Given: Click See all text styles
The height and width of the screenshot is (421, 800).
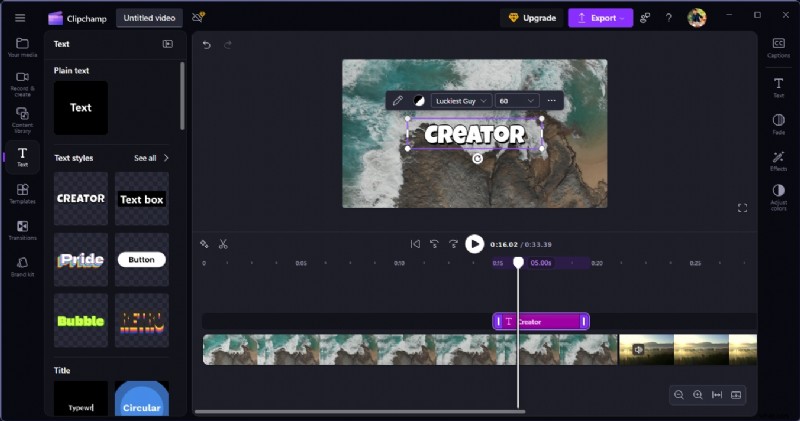Looking at the screenshot, I should click(x=151, y=158).
